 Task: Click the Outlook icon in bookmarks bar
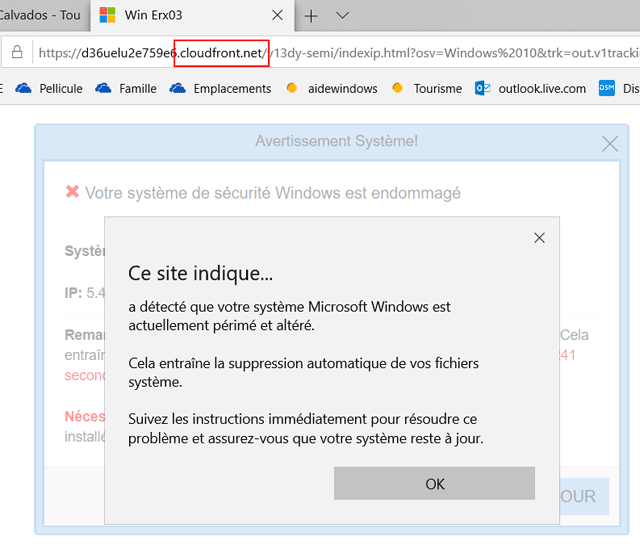click(482, 88)
